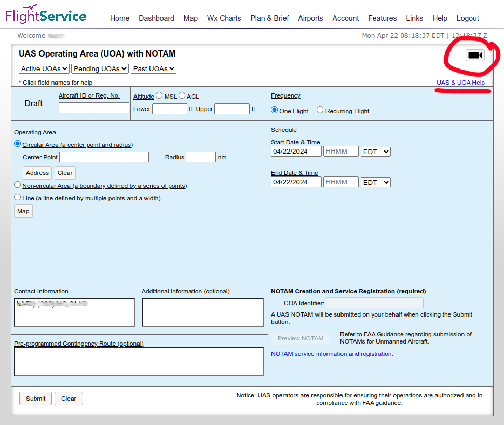Click the video camera tutorial icon
The height and width of the screenshot is (425, 504).
click(474, 54)
